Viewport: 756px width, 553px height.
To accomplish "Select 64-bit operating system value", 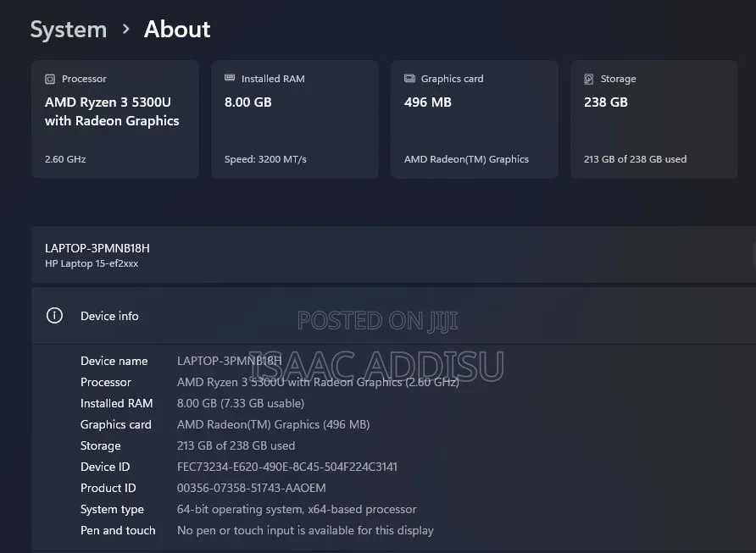I will pos(297,509).
